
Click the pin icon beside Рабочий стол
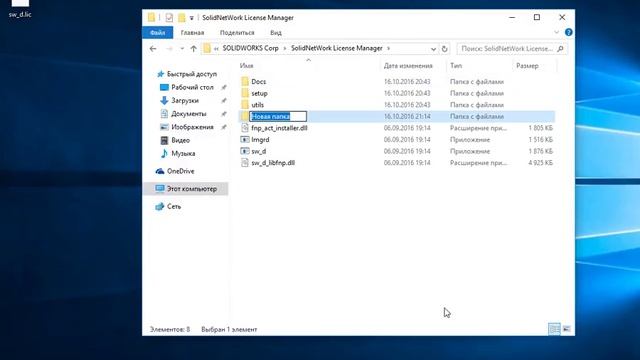224,87
